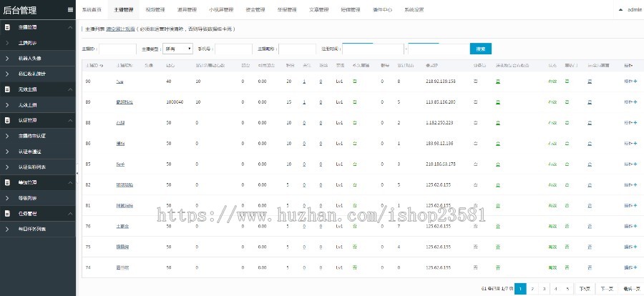The width and height of the screenshot is (644, 296).
Task: Focus the 主播ID search input
Action: 118,49
